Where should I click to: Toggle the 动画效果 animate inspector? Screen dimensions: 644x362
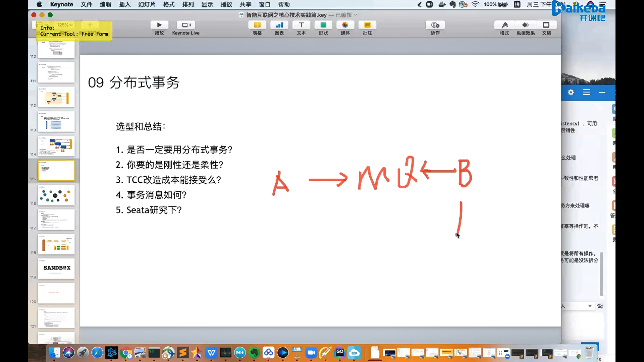click(526, 25)
